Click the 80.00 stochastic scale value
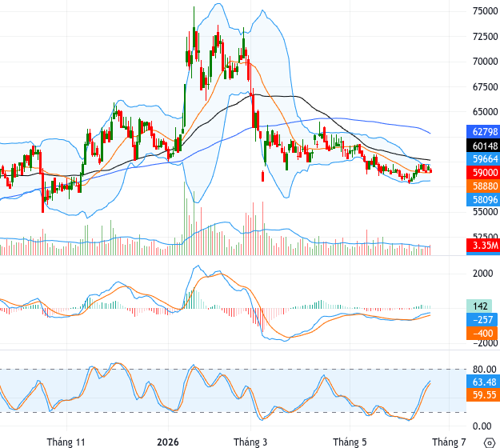Viewport: 500px width, 448px height. click(484, 370)
